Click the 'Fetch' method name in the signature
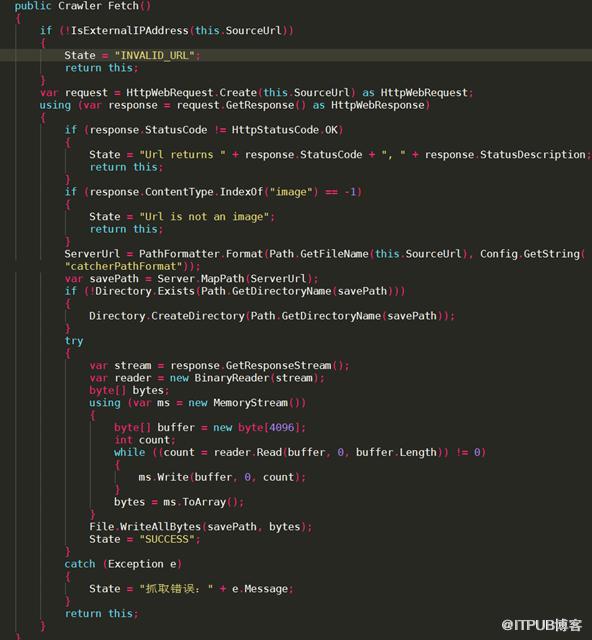592x640 pixels. [123, 6]
